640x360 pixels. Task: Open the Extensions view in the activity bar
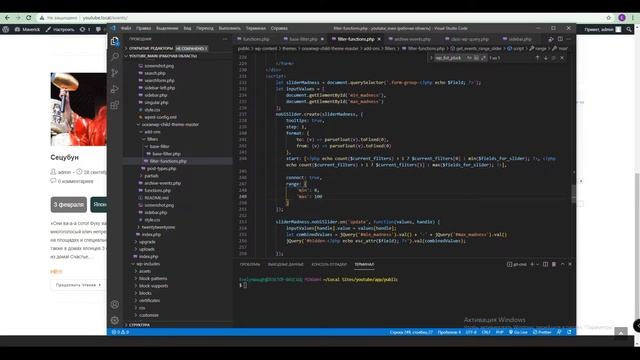point(115,105)
